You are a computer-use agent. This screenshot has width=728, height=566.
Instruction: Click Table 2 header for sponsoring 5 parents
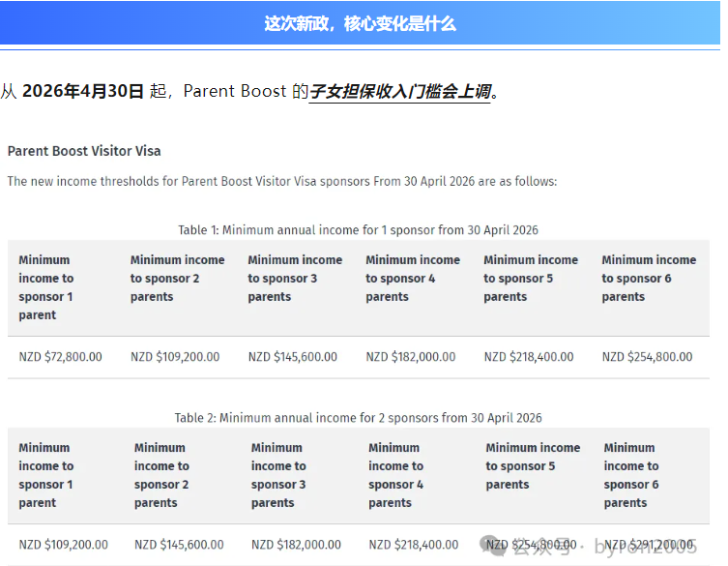coord(533,465)
